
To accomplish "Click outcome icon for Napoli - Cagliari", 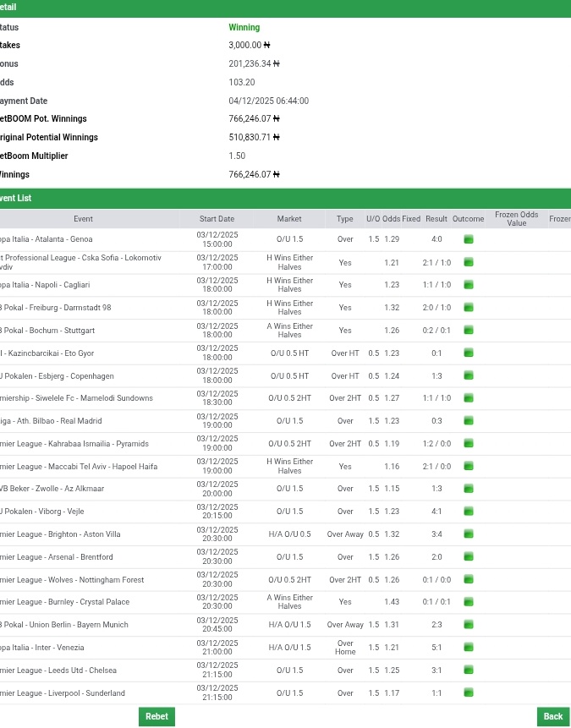I will click(469, 285).
